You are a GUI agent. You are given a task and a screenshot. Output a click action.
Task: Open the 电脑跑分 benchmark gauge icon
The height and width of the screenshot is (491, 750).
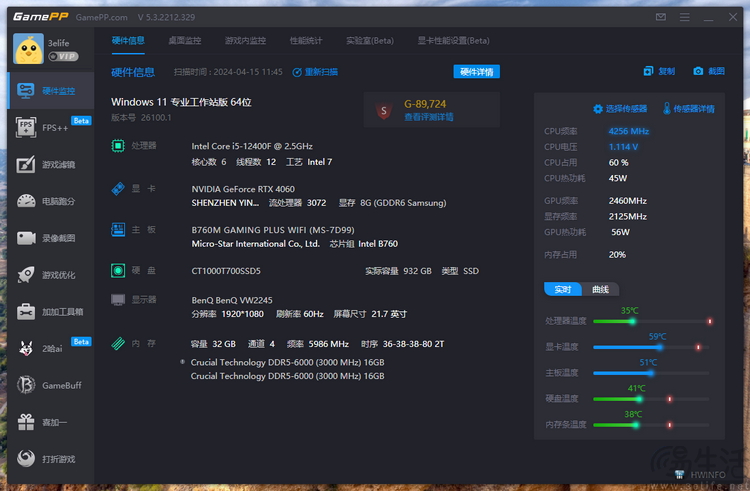[26, 201]
